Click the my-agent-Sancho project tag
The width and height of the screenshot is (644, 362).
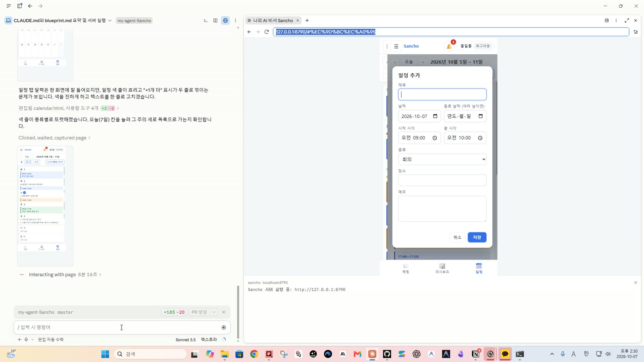(x=134, y=21)
